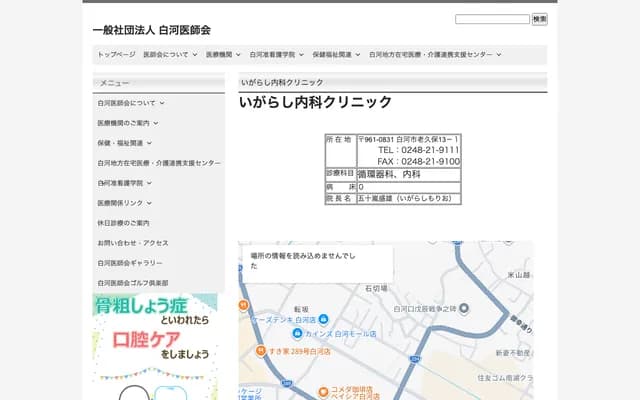The image size is (640, 400).
Task: Click the カインズ 白河モール店 map label
Action: click(x=340, y=334)
